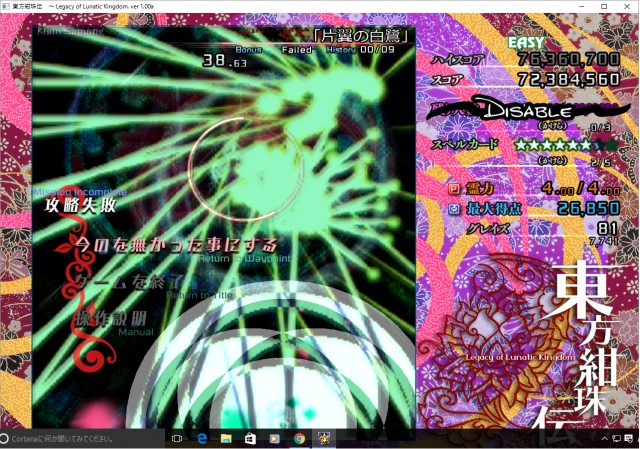This screenshot has height=449, width=640.
Task: Open Task View on the taskbar
Action: (177, 439)
